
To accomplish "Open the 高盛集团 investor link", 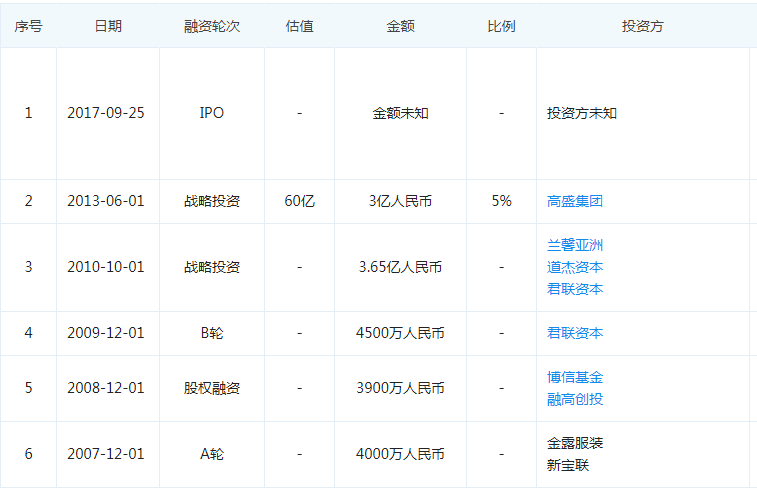I will 575,201.
